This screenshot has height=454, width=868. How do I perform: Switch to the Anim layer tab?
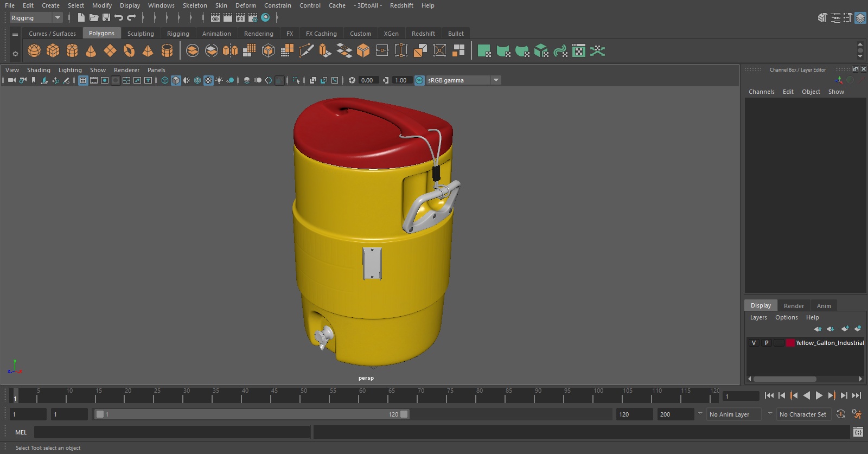tap(824, 306)
